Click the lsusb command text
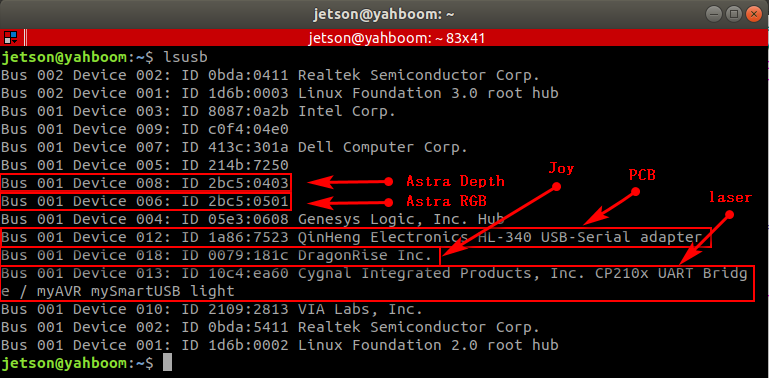 pos(185,57)
